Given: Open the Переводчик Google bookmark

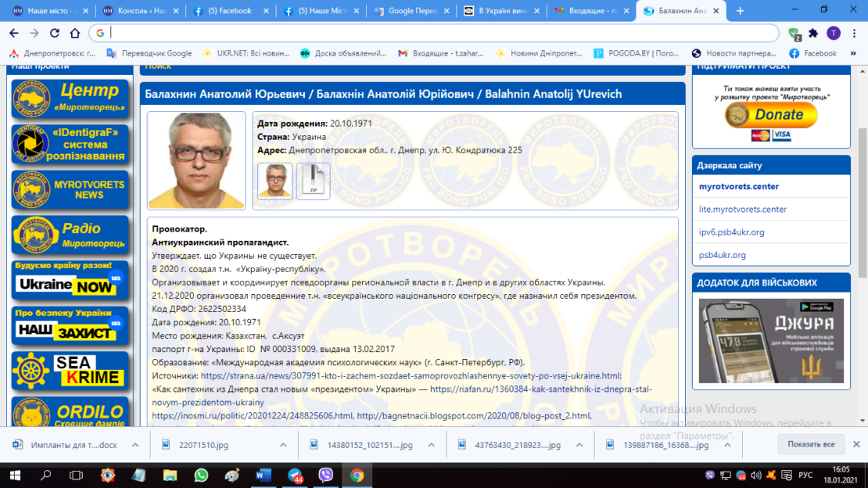Looking at the screenshot, I should (149, 53).
